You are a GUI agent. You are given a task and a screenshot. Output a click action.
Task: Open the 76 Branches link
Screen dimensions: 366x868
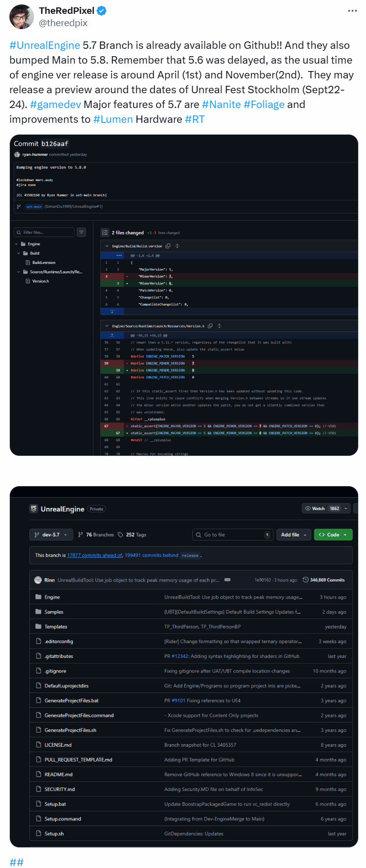(96, 535)
